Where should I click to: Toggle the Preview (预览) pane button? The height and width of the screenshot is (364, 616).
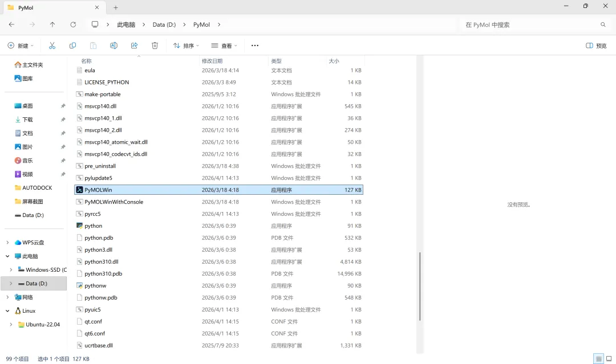tap(596, 46)
